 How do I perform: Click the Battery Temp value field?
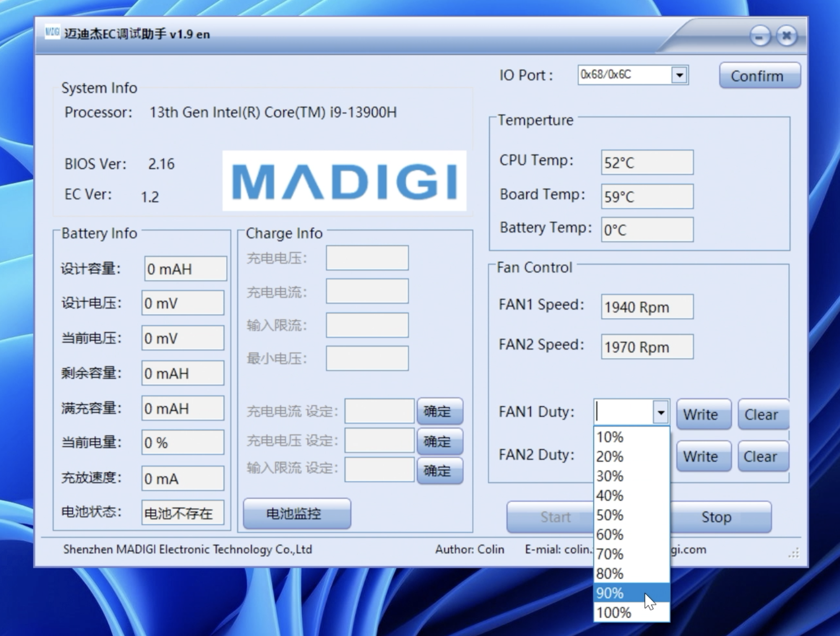tap(647, 229)
